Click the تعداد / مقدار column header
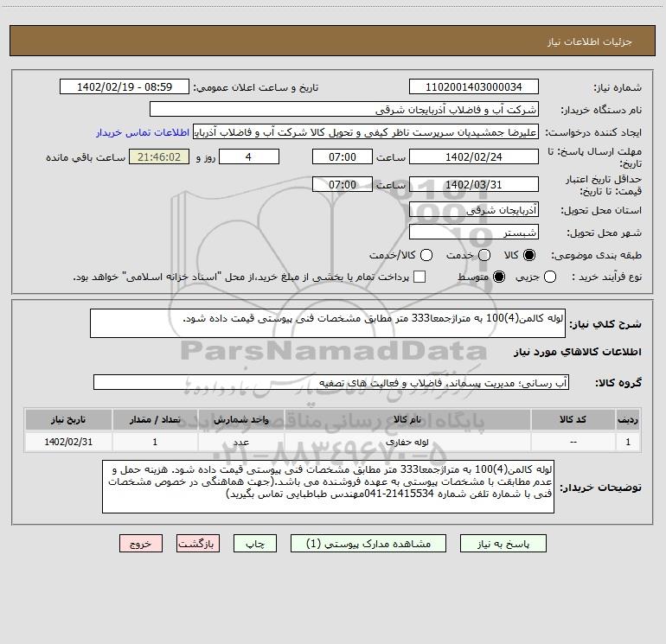666x644 pixels. pyautogui.click(x=155, y=419)
